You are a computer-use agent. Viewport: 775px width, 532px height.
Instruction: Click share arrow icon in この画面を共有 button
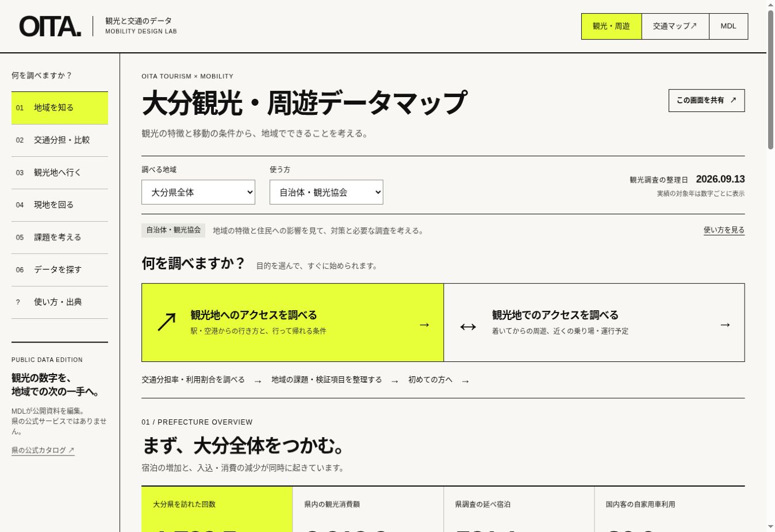pyautogui.click(x=733, y=100)
